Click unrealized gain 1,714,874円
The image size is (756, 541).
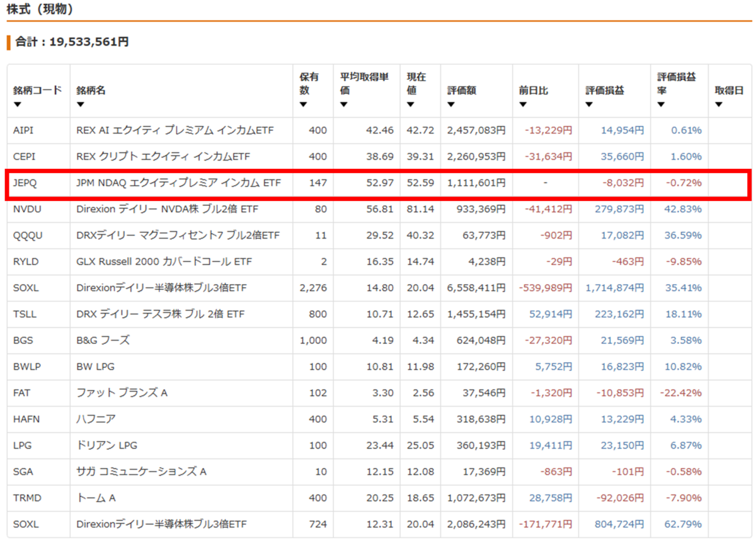click(x=615, y=288)
